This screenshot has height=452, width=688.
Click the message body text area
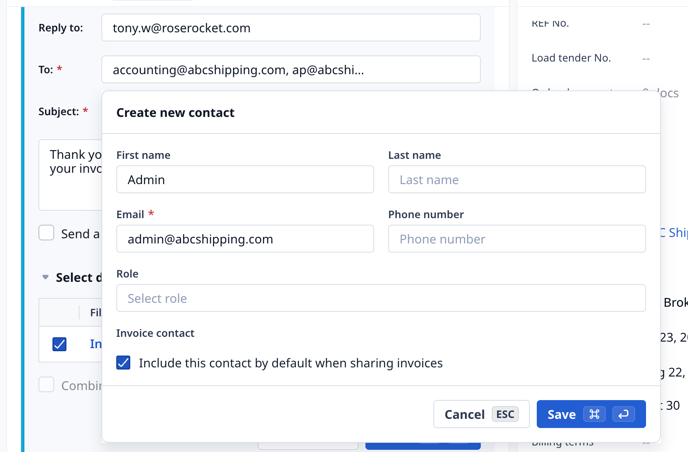[70, 175]
